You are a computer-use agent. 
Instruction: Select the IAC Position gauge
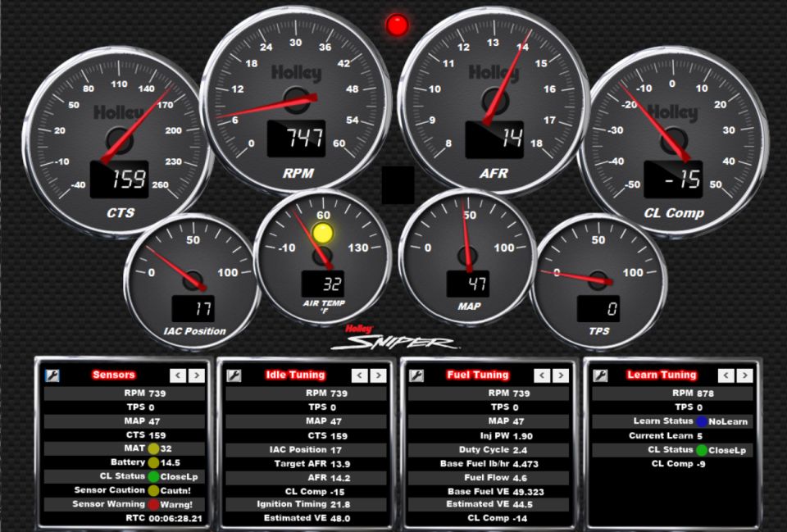pyautogui.click(x=193, y=281)
